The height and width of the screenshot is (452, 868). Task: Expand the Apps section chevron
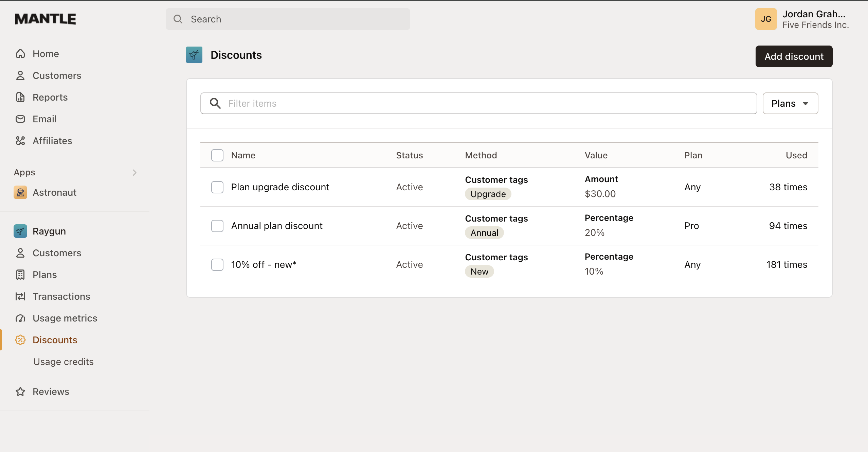click(134, 173)
